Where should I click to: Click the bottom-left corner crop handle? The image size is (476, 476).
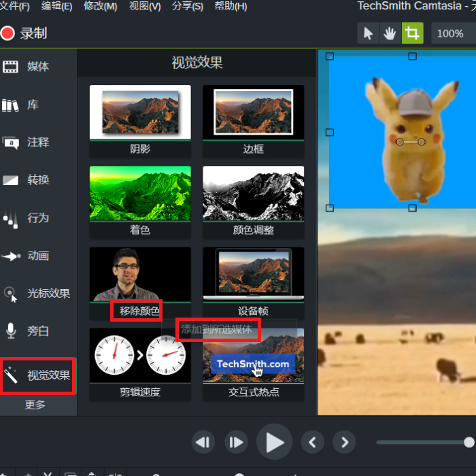[330, 208]
